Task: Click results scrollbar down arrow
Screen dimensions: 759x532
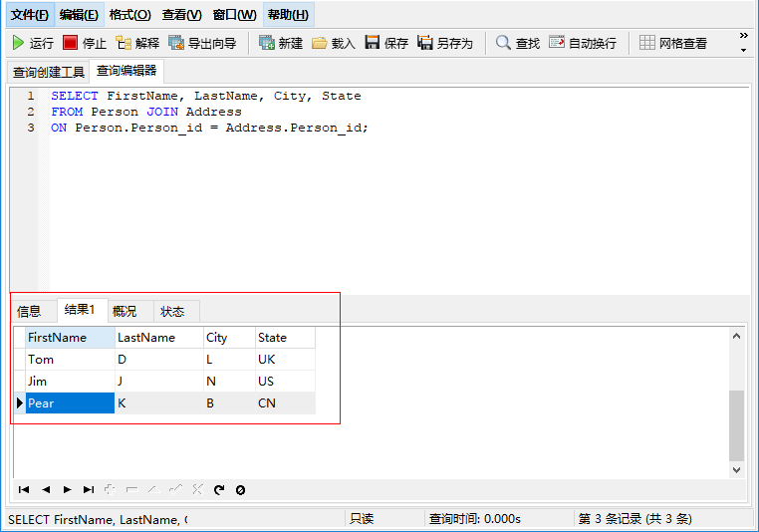Action: tap(737, 469)
